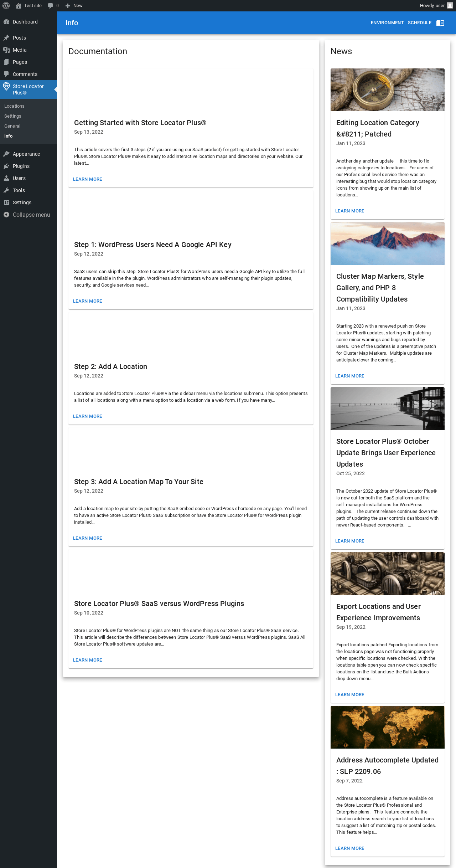
Task: Click the Oct 25, 2022 date text
Action: point(351,474)
